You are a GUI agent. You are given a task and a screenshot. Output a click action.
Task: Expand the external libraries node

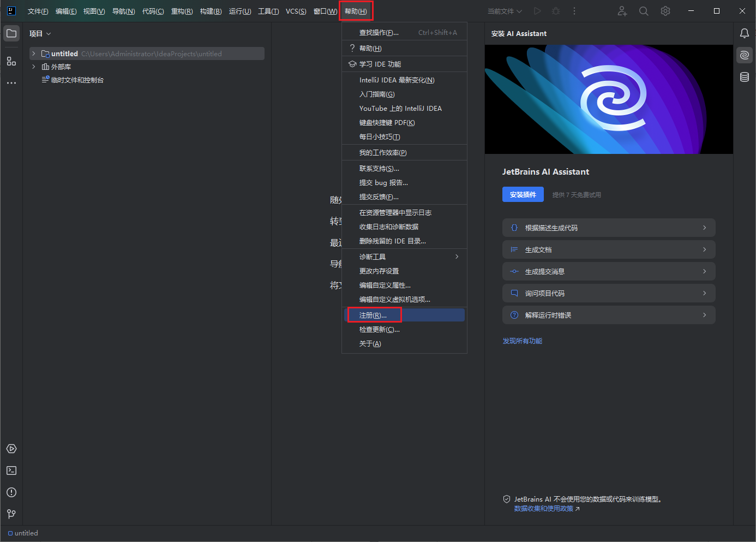click(x=34, y=67)
